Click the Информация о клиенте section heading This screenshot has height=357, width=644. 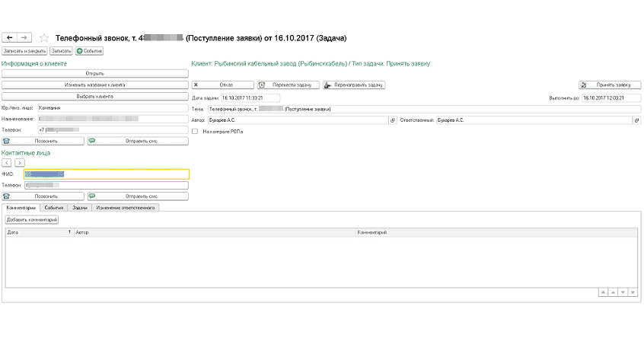point(34,64)
